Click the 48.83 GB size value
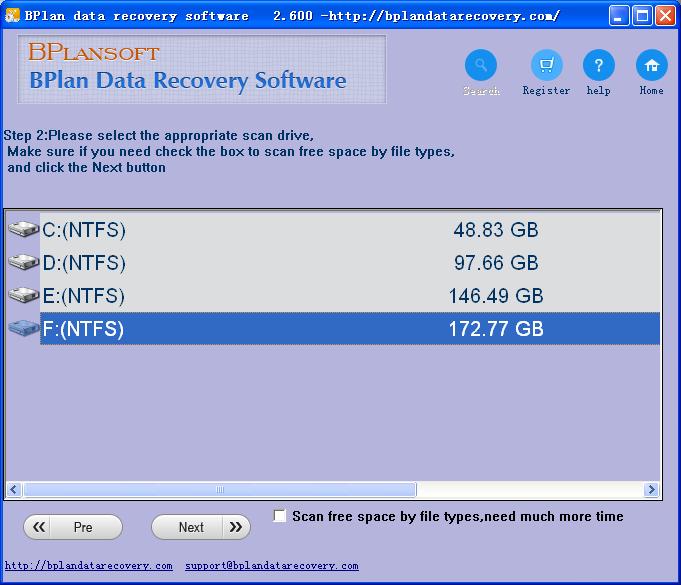The image size is (681, 585). point(496,230)
